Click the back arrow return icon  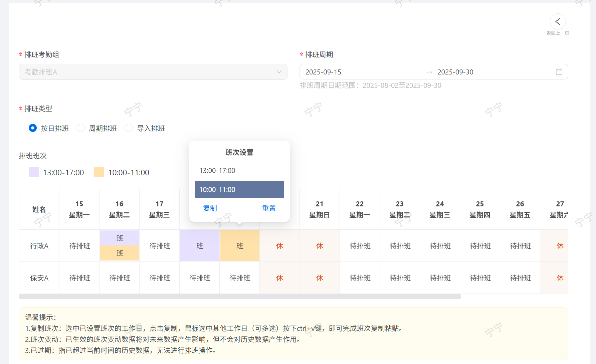[x=558, y=22]
